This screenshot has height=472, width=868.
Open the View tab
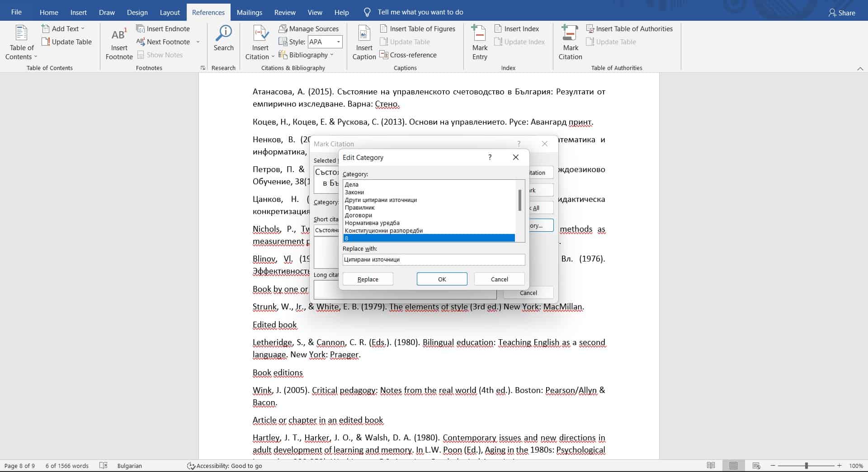click(x=315, y=12)
